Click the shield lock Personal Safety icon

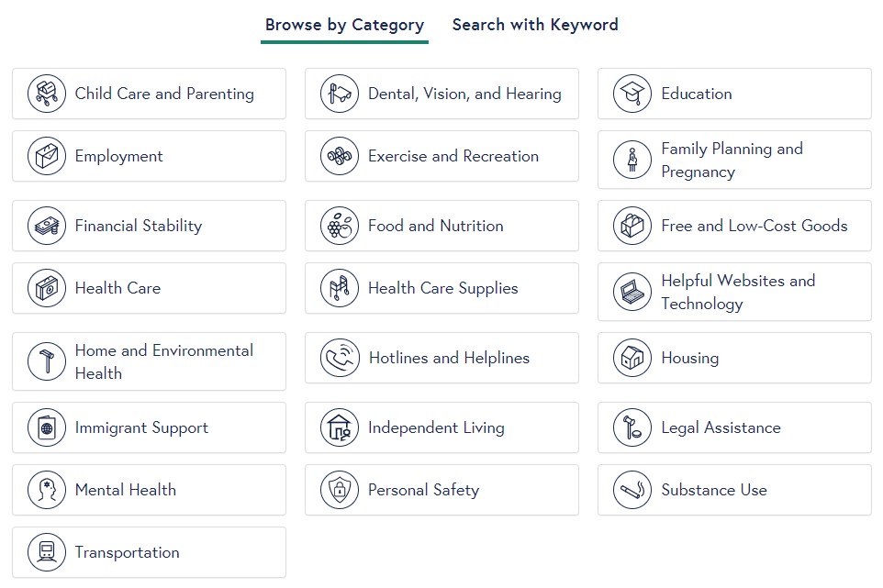[x=340, y=490]
